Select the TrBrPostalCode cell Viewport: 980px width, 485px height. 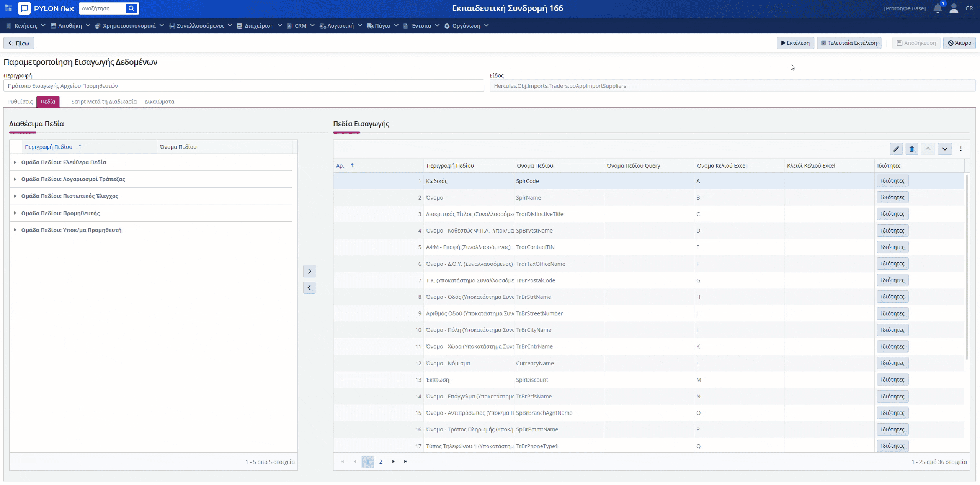point(559,280)
